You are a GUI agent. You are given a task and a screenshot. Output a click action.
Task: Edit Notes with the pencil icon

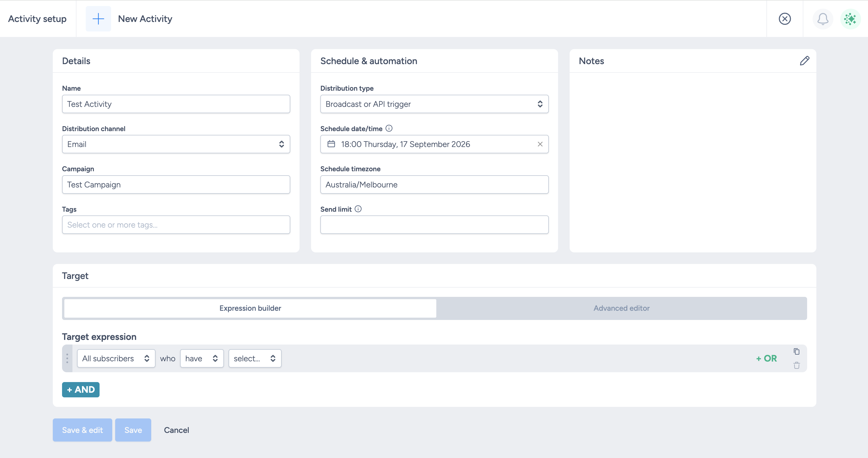point(804,61)
